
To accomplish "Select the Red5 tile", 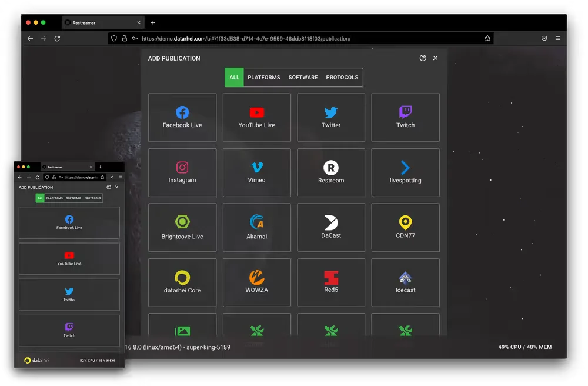I will click(330, 282).
